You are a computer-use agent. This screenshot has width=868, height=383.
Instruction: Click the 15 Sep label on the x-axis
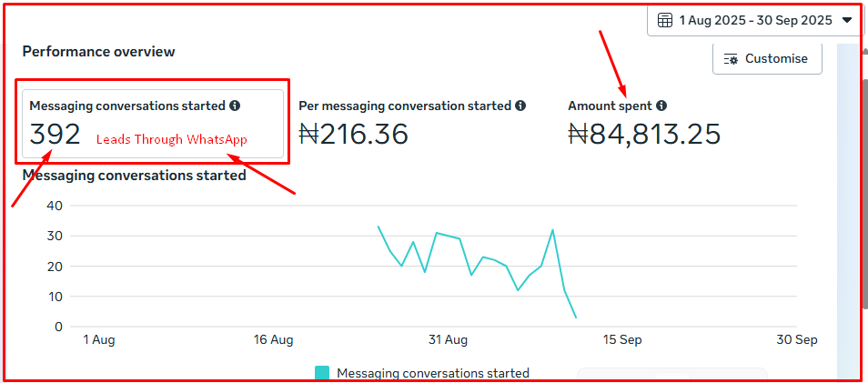(x=622, y=340)
